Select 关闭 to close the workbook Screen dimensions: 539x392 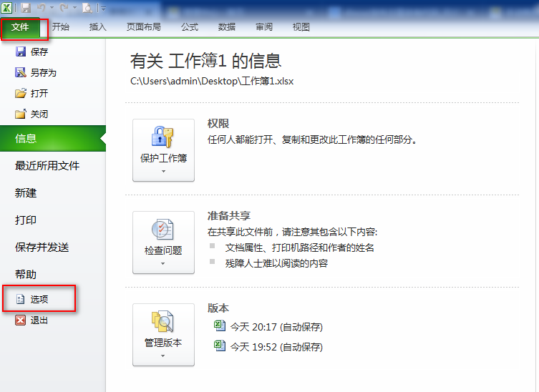pos(31,114)
